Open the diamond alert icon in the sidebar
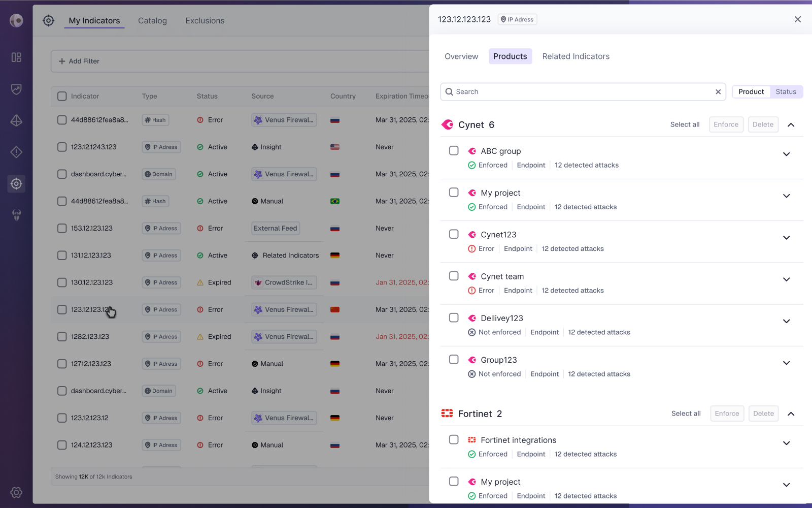Screen dimensions: 812x508 point(16,152)
